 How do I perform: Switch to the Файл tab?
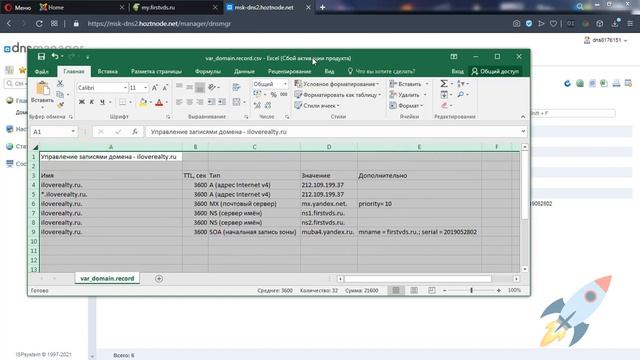(42, 71)
